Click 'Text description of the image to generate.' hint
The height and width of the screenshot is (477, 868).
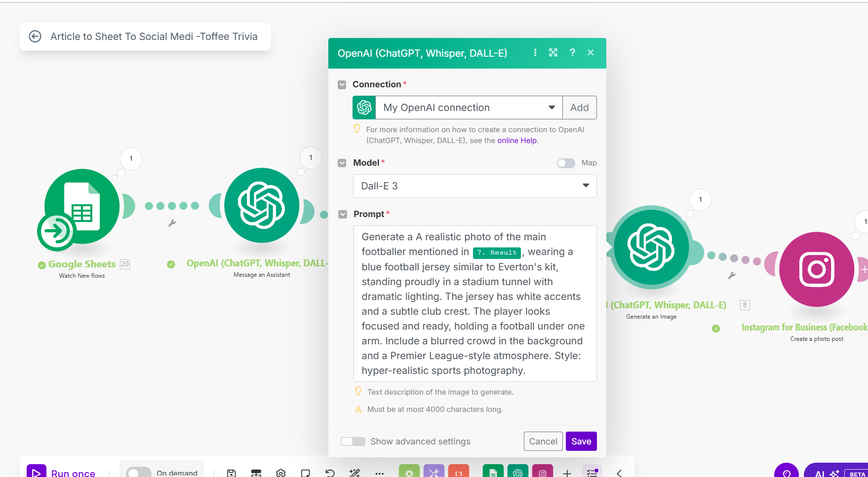tap(440, 392)
